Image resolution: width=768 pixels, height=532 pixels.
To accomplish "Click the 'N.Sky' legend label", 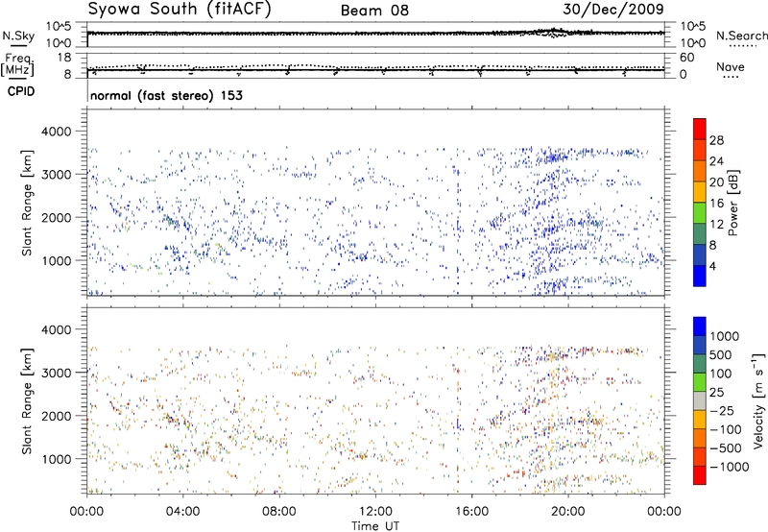I will [18, 36].
